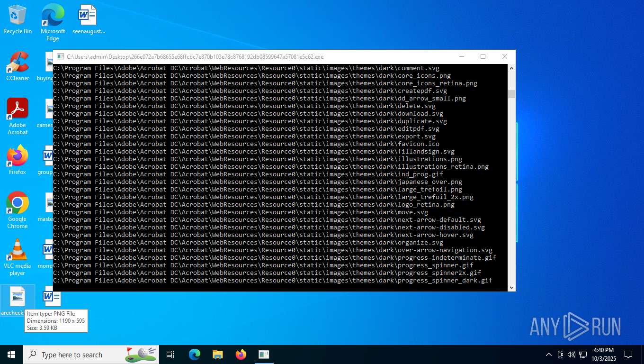The width and height of the screenshot is (644, 364).
Task: Click the console vertical scrollbar thumb
Action: [511, 94]
